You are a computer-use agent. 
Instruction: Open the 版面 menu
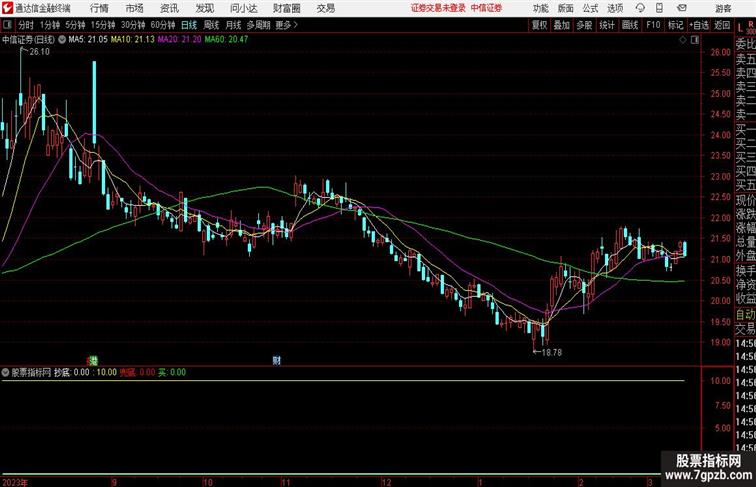coord(566,8)
